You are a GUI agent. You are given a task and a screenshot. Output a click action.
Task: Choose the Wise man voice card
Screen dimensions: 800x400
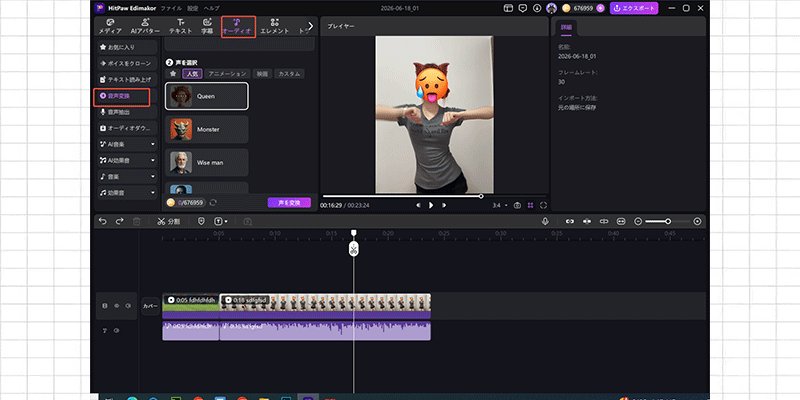coord(207,162)
